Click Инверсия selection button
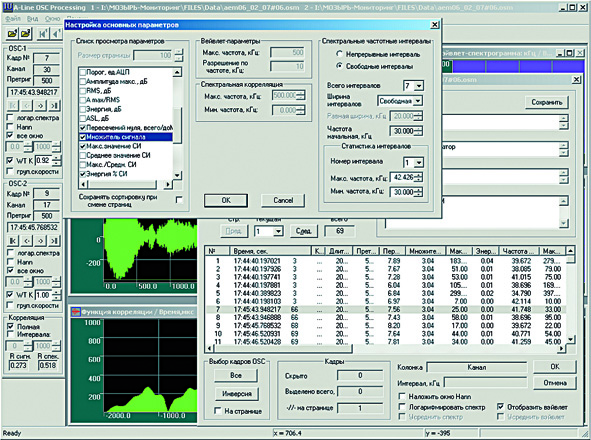 tap(236, 394)
